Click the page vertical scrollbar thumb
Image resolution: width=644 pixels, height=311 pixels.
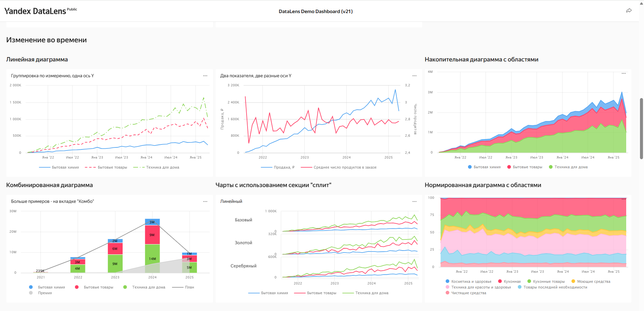pos(641,128)
